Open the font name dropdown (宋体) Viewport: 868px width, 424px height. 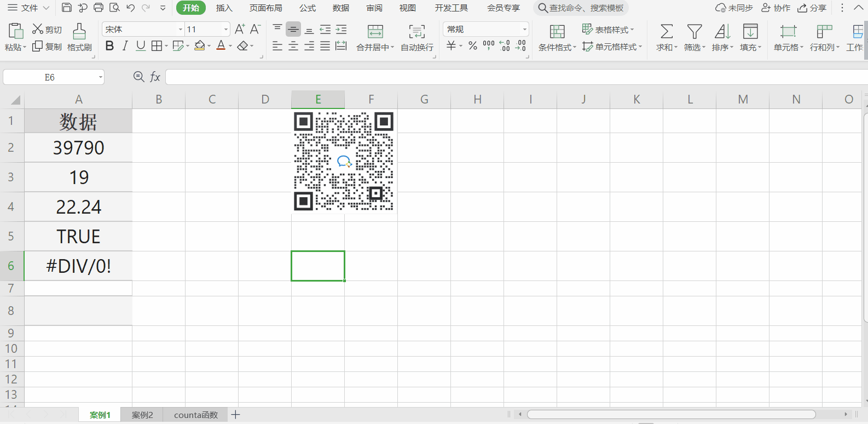pos(181,29)
